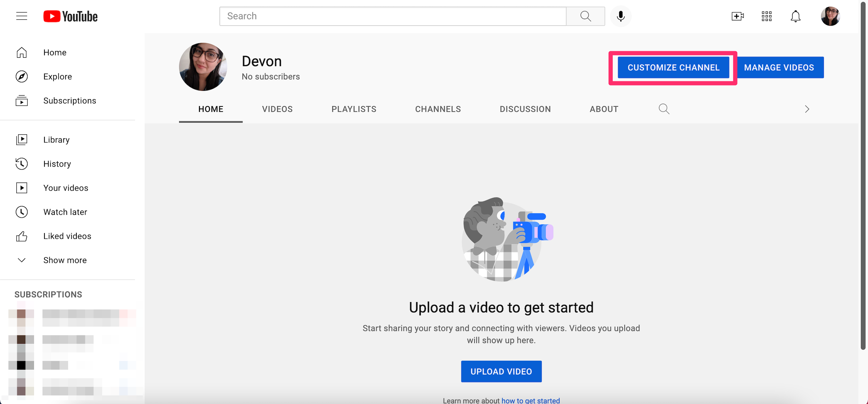
Task: Open the Playlists tab
Action: click(354, 109)
